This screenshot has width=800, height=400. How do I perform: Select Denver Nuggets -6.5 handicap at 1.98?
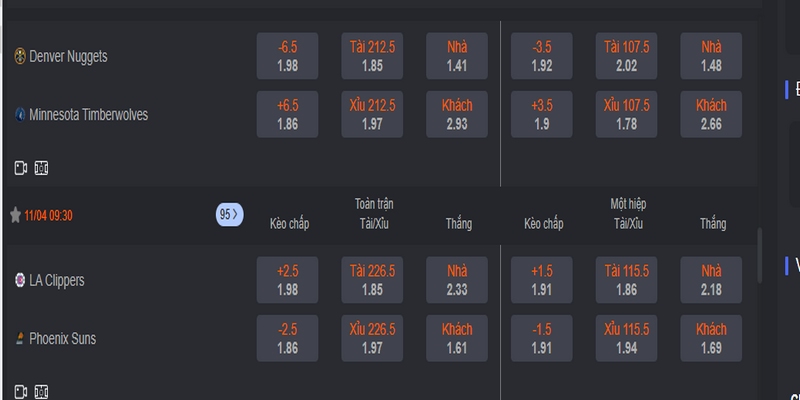(x=287, y=56)
